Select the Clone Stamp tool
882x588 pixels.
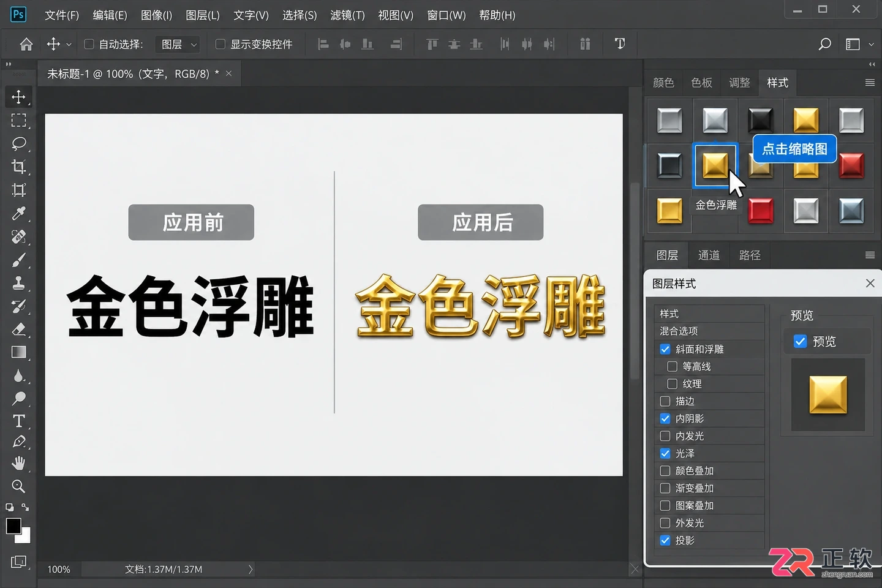pos(19,283)
